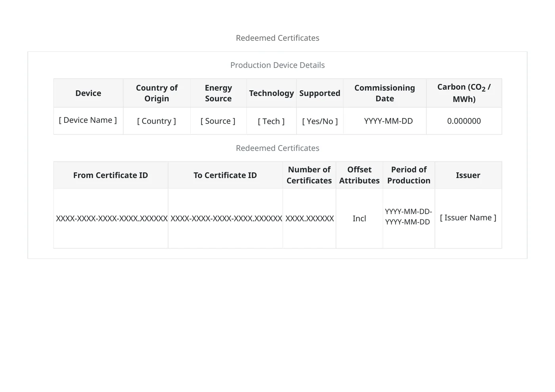555x392 pixels.
Task: Click the Country of Origin header
Action: click(157, 93)
